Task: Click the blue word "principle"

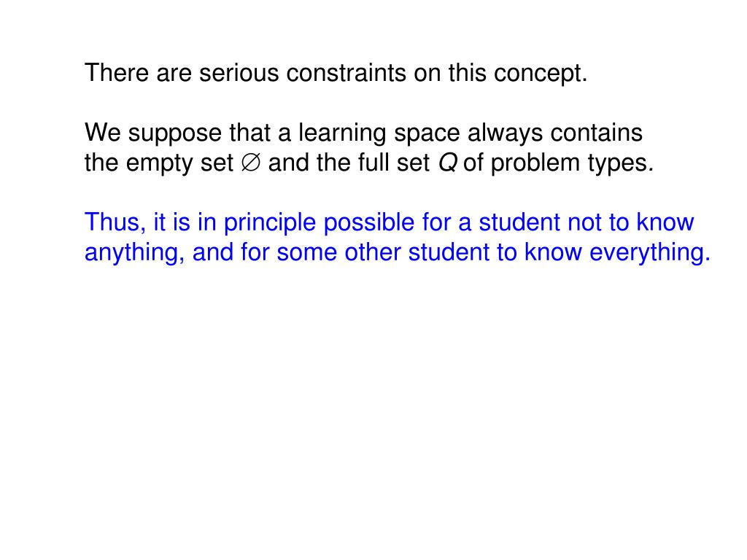Action: click(x=270, y=224)
